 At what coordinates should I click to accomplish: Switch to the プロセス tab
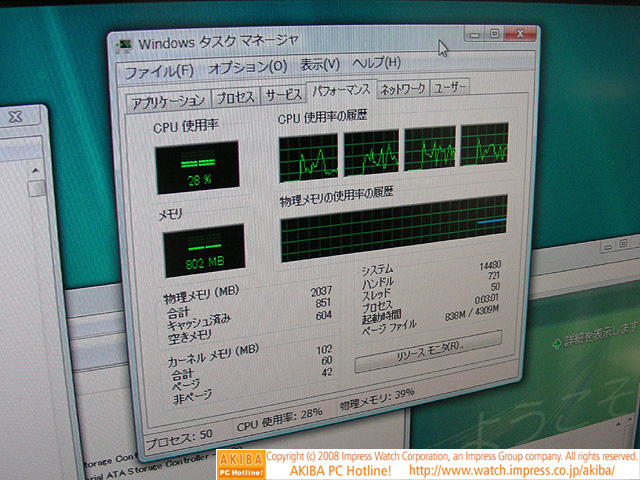(235, 97)
